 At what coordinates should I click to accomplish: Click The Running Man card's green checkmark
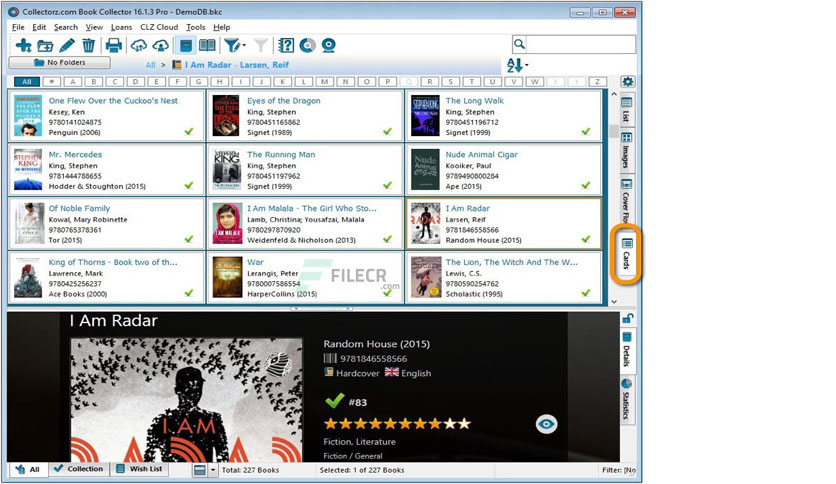[387, 185]
